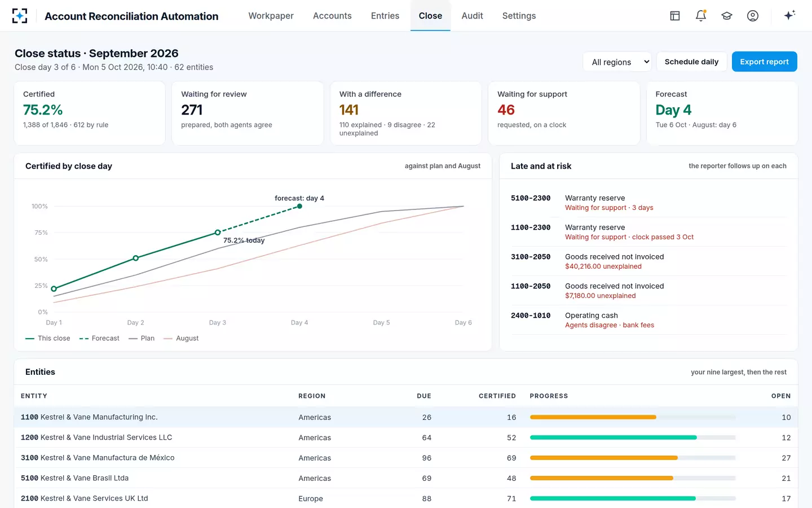This screenshot has height=508, width=812.
Task: Sort by the CERTIFIED column header
Action: coord(497,396)
